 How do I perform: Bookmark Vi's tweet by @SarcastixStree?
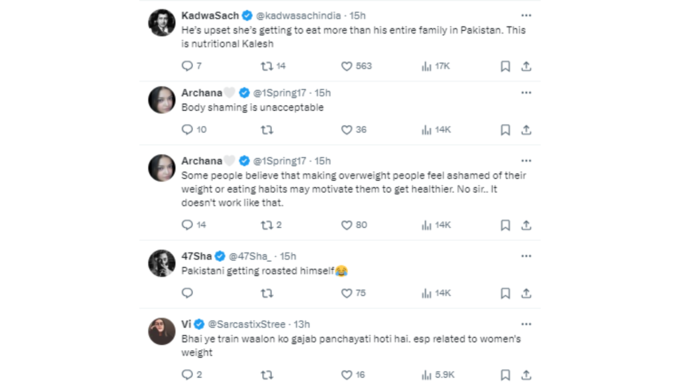[505, 375]
